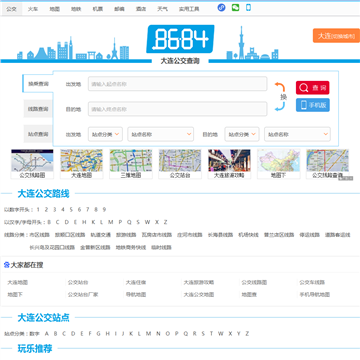Open the 轨道交通 route category

(100, 235)
